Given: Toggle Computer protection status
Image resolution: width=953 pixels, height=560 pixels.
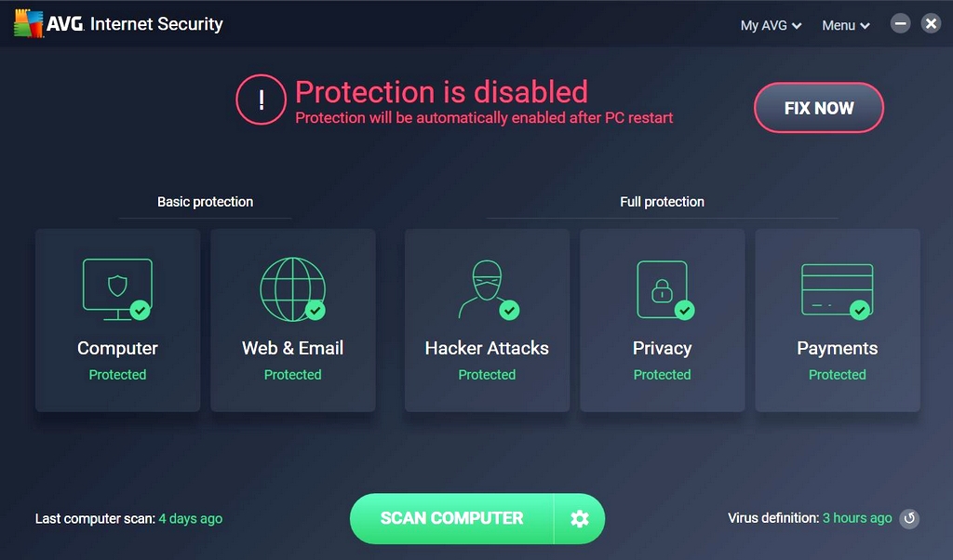Looking at the screenshot, I should point(117,374).
